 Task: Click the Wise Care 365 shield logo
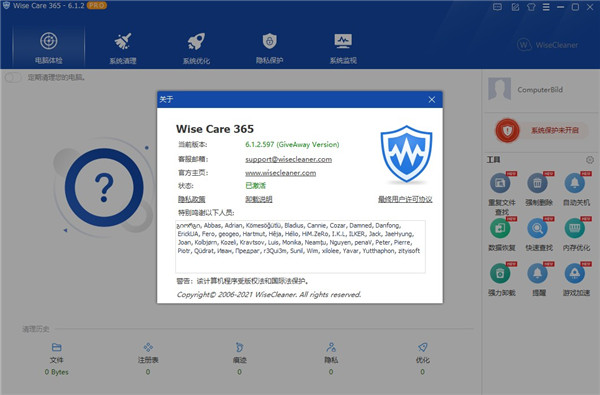point(406,154)
